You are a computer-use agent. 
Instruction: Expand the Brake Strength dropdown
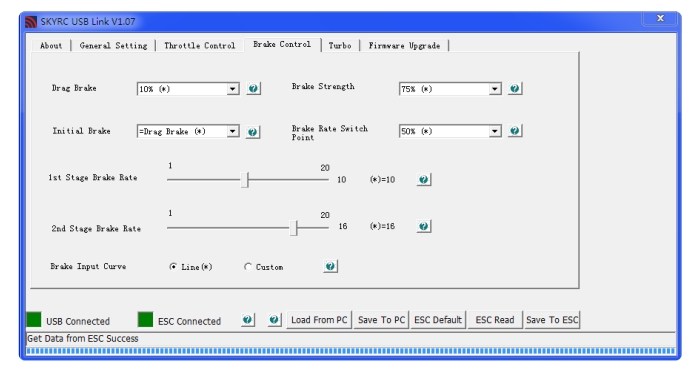pos(495,89)
